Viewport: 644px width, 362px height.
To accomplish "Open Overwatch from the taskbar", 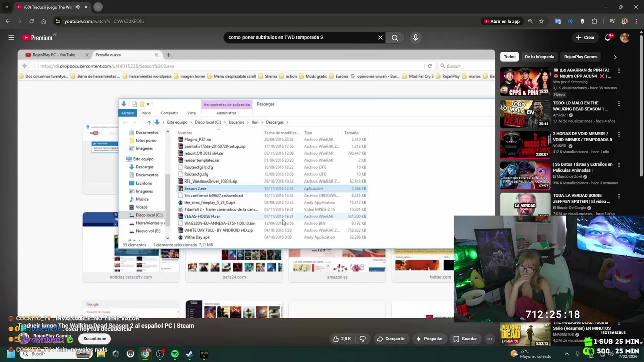I will click(130, 354).
